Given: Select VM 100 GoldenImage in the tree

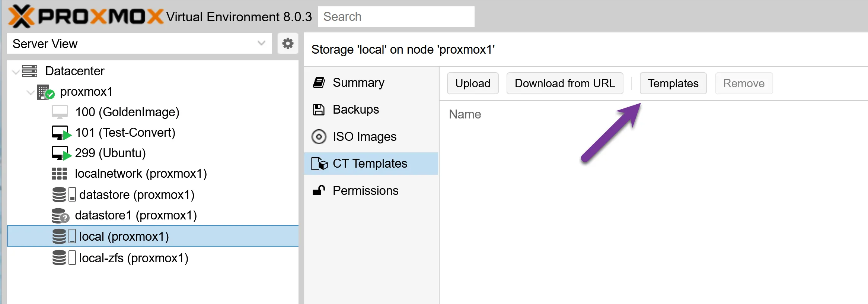Looking at the screenshot, I should pos(127,111).
